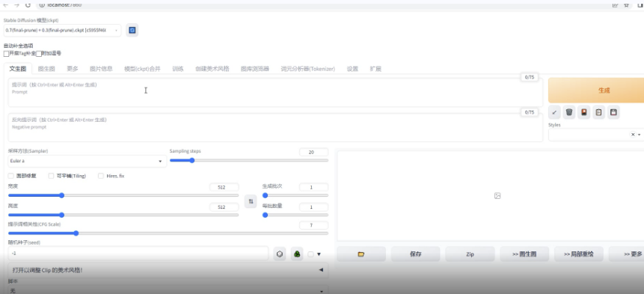Screen dimensions: 644x294
Task: Click the orange 生成 generate button
Action: [596, 91]
